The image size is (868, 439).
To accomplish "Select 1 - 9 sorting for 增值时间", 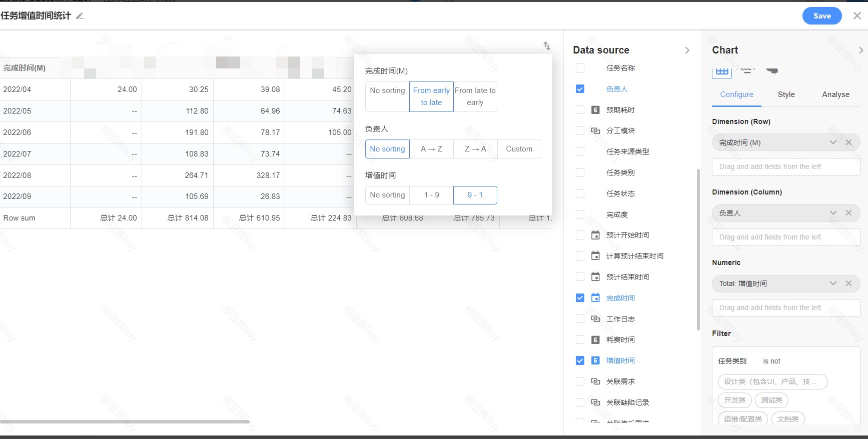I will (431, 195).
